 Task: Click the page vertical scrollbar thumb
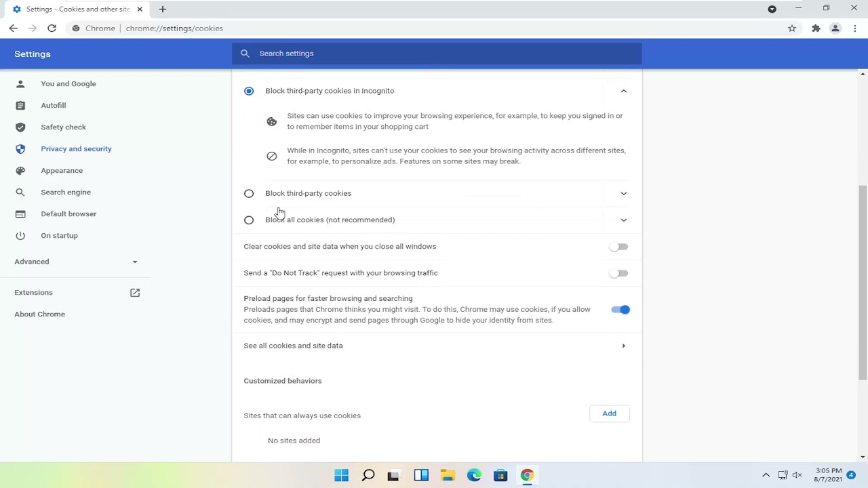point(863,283)
